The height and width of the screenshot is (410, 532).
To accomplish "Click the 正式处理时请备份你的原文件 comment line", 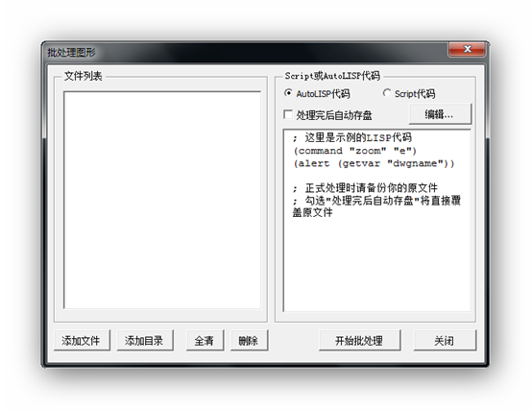I will pyautogui.click(x=365, y=187).
